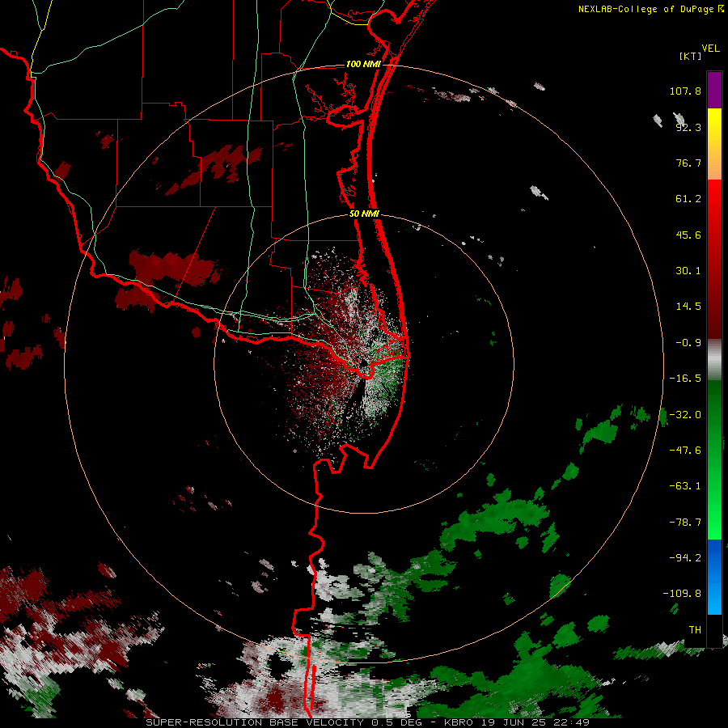
Task: Click the -109.8 scale value
Action: point(682,594)
